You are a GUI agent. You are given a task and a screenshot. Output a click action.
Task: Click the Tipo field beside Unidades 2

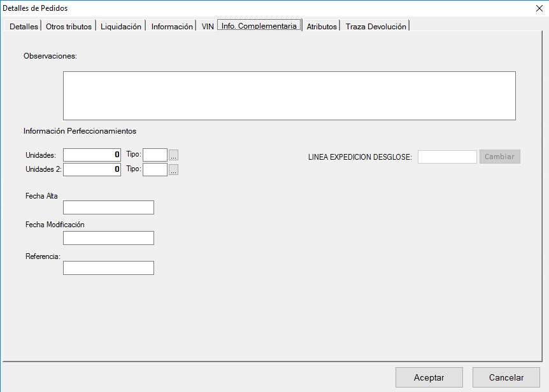155,169
